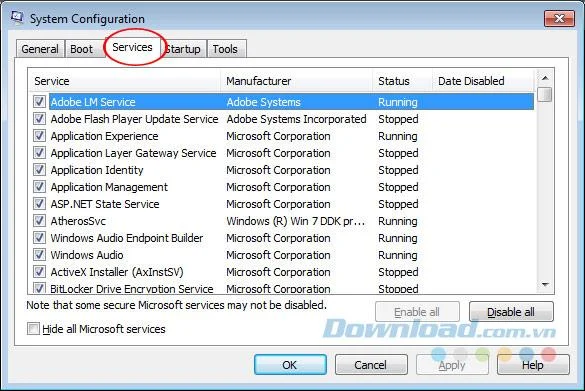Switch to the General tab
Screen dimensions: 585x391
[40, 49]
